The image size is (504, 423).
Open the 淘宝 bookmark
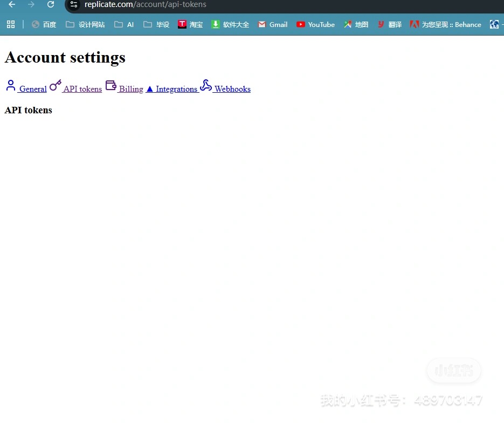click(x=190, y=24)
